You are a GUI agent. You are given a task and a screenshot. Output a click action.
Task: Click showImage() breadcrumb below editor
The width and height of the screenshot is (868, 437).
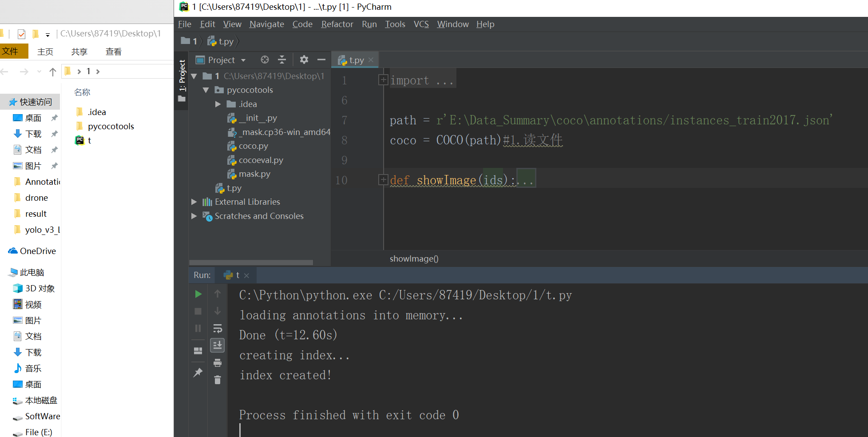(414, 259)
